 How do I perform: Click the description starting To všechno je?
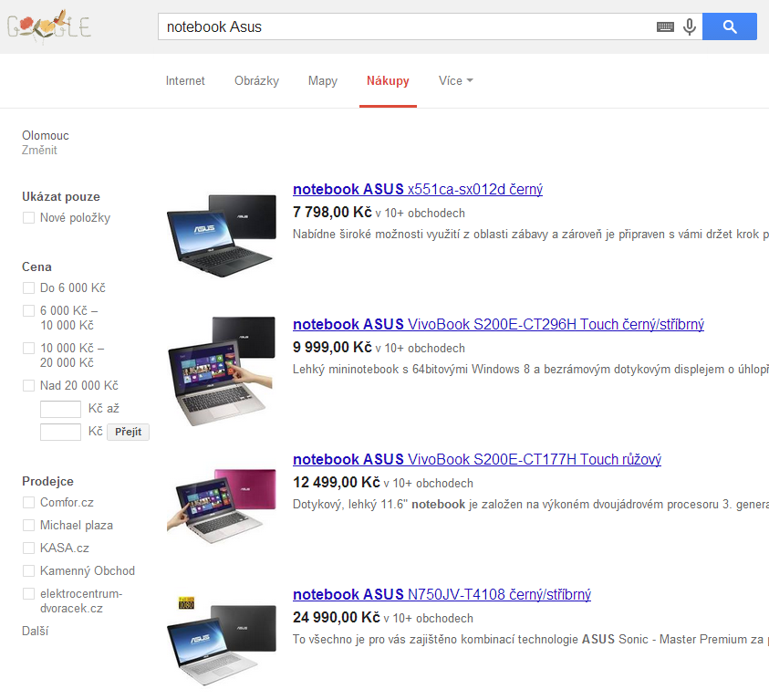[531, 640]
